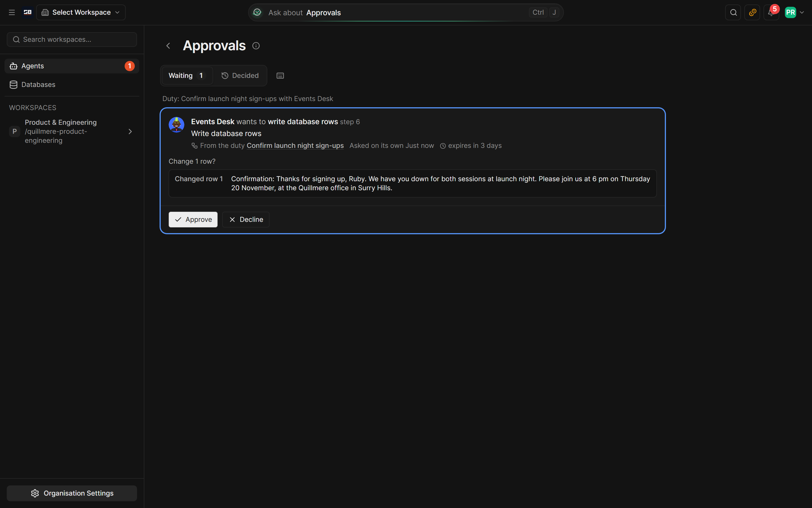Click the duty link icon before 'From the duty'
The height and width of the screenshot is (508, 812).
194,145
